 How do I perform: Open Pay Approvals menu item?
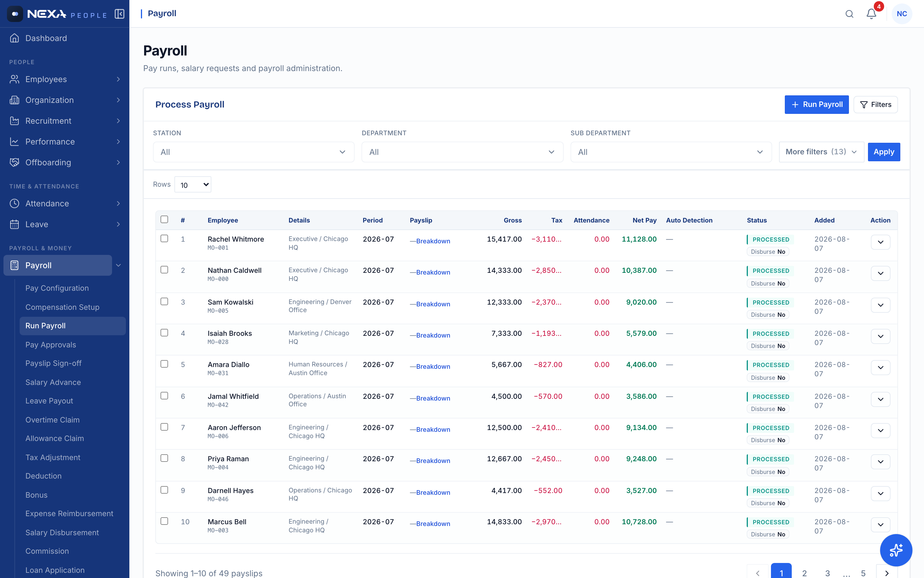pos(51,345)
